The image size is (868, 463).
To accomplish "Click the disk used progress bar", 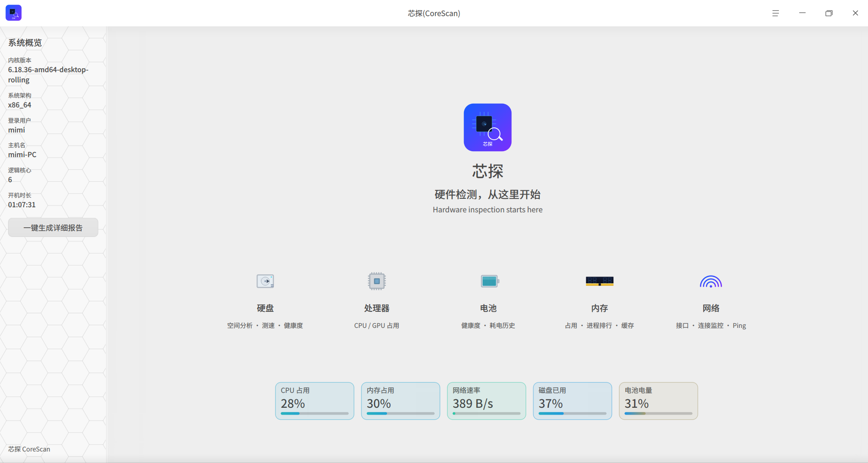I will tap(573, 413).
